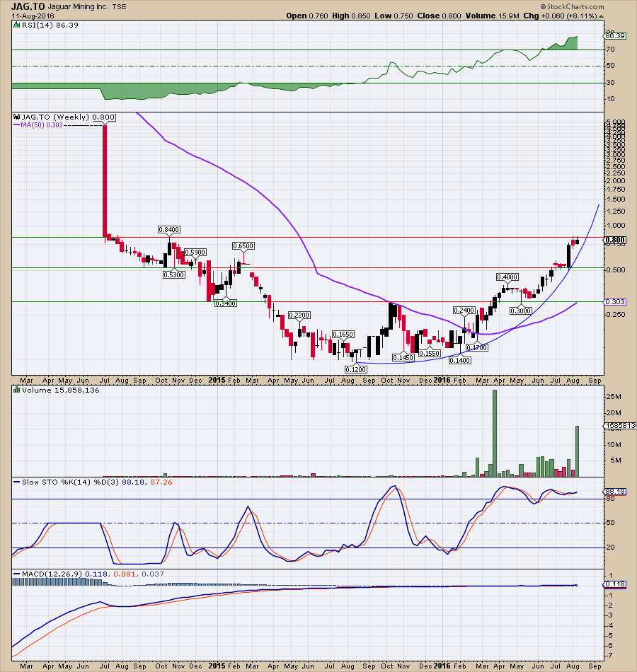Click the 86.39 RSI value tag on right axis
The height and width of the screenshot is (672, 637).
pyautogui.click(x=615, y=36)
